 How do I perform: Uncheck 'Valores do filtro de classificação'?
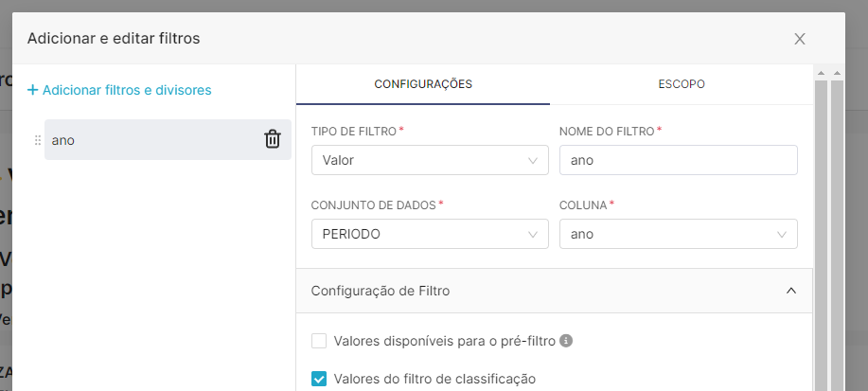click(x=319, y=379)
